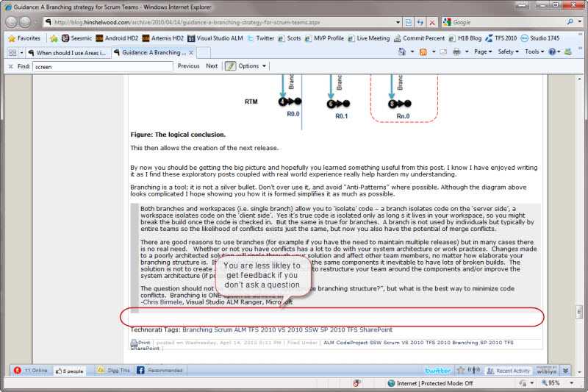
Task: Open the Safety dropdown menu
Action: coord(508,52)
